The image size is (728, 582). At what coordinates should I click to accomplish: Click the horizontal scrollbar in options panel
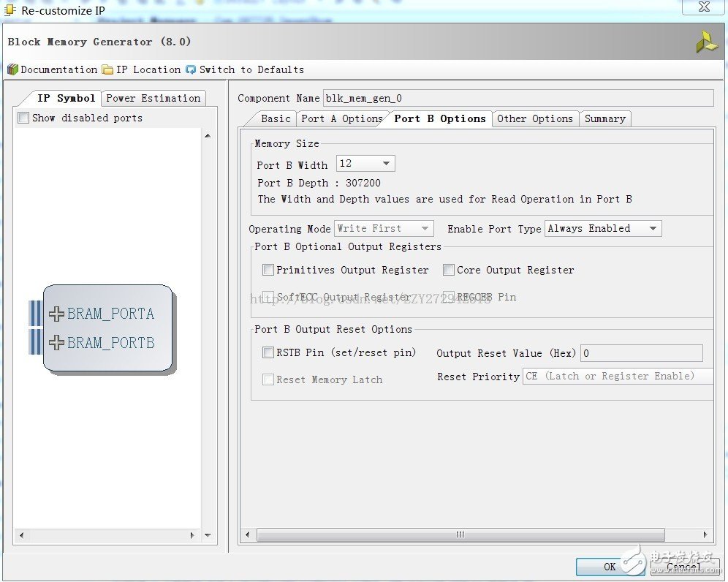(x=460, y=534)
